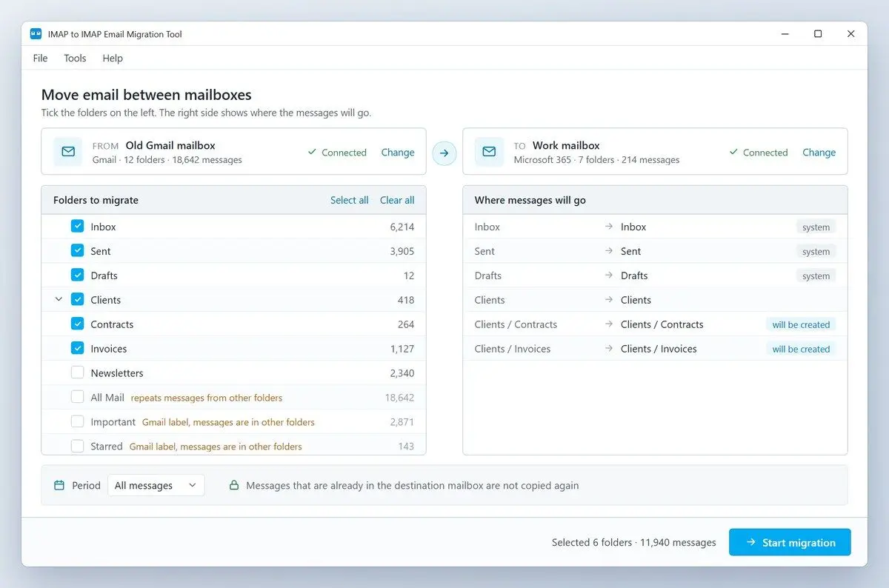Click the Newsletters message count 2,340
The height and width of the screenshot is (588, 889).
402,373
